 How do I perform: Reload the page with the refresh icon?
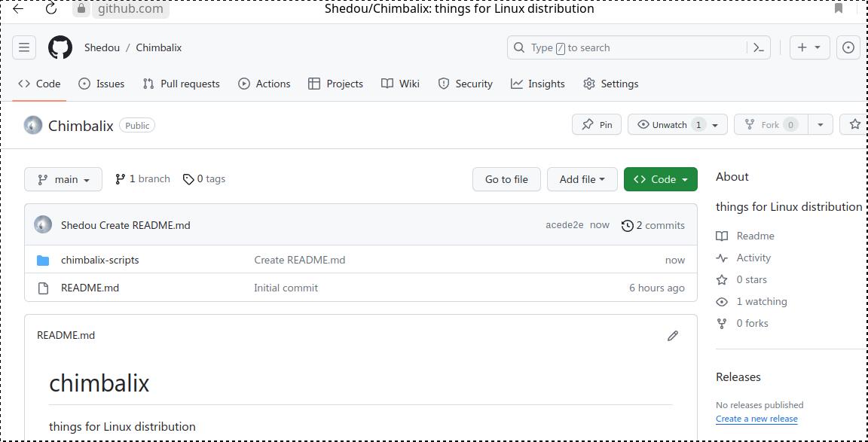51,9
